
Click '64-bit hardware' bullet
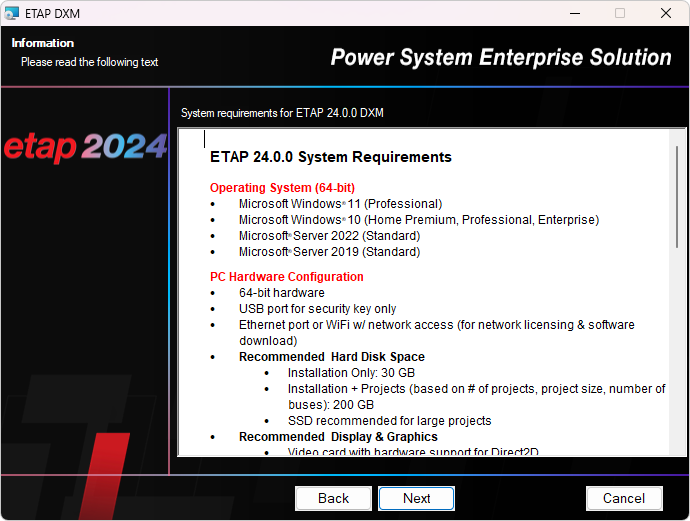click(282, 293)
